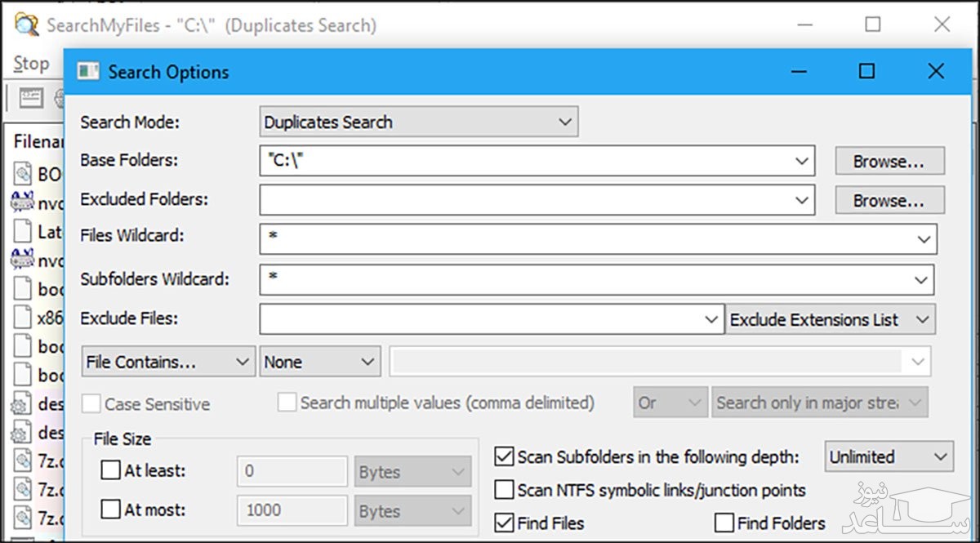Viewport: 980px width, 543px height.
Task: Tick the Find Folders checkbox
Action: [x=724, y=523]
